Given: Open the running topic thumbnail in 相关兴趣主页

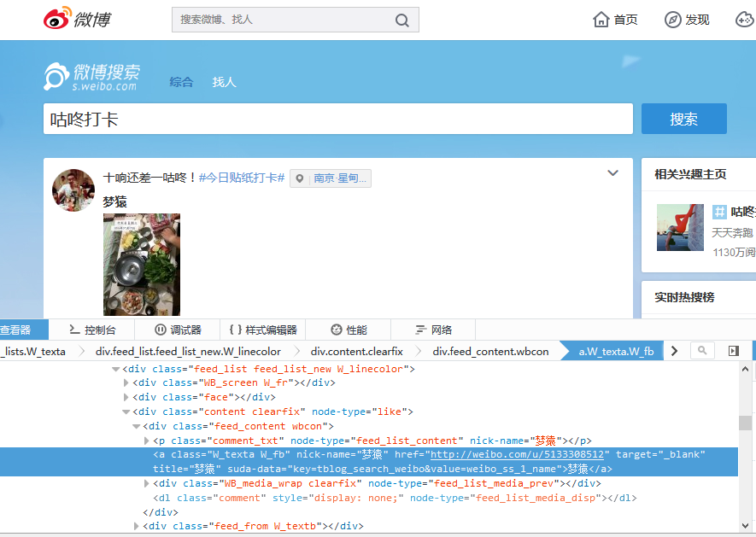Looking at the screenshot, I should pyautogui.click(x=680, y=227).
